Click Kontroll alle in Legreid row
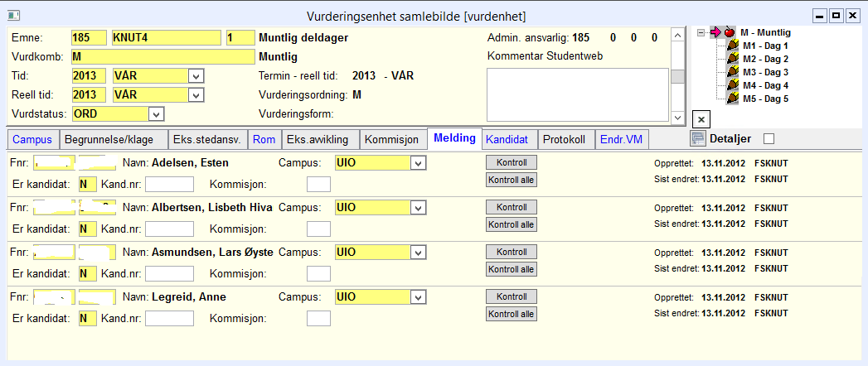868x366 pixels. point(512,314)
